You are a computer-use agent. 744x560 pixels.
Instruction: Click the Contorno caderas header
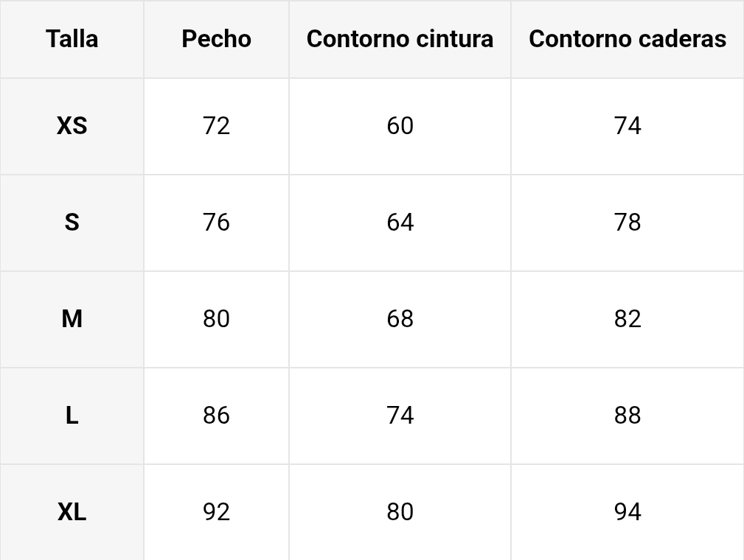pos(627,39)
